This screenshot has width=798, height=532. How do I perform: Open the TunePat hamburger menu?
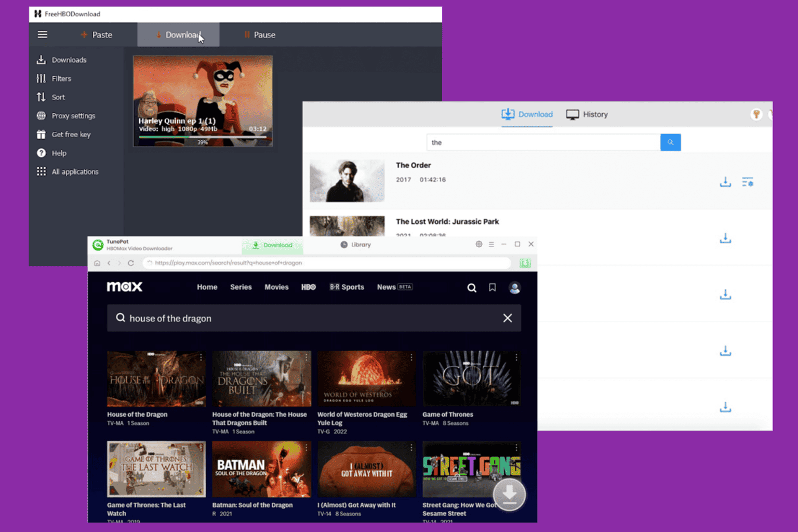491,244
